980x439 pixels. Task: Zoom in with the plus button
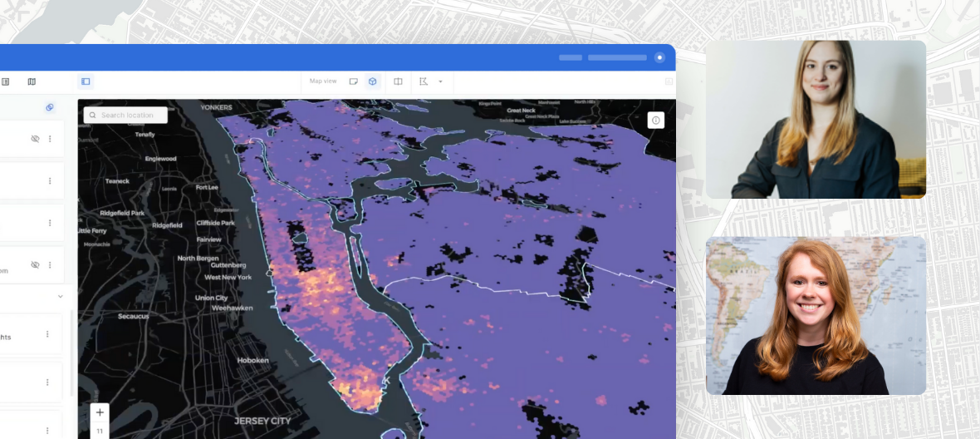[100, 412]
